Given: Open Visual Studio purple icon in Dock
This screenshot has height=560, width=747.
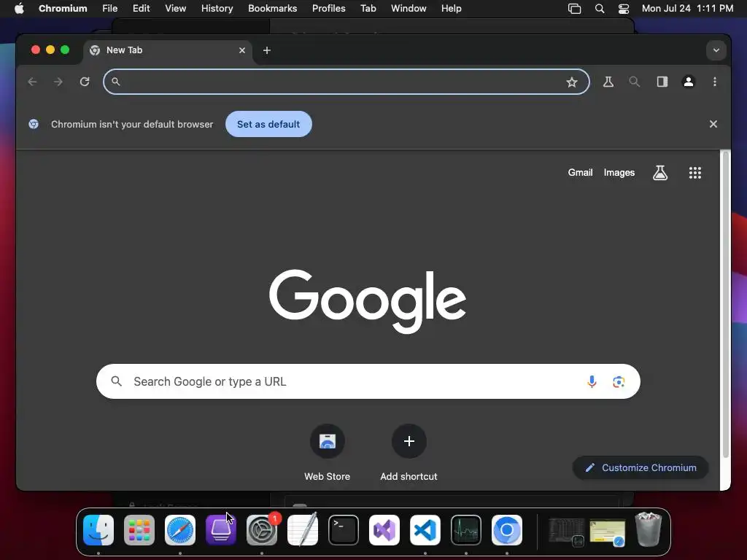Looking at the screenshot, I should click(384, 530).
